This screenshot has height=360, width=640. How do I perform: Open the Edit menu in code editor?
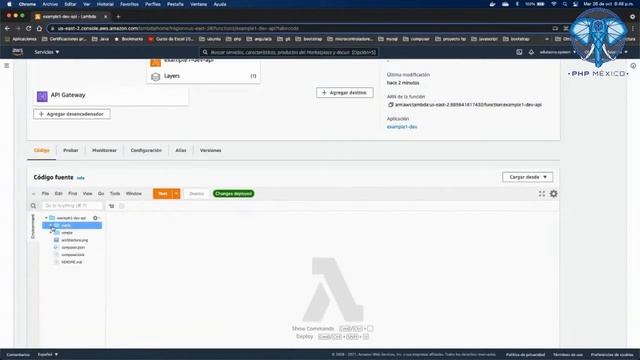coord(59,193)
